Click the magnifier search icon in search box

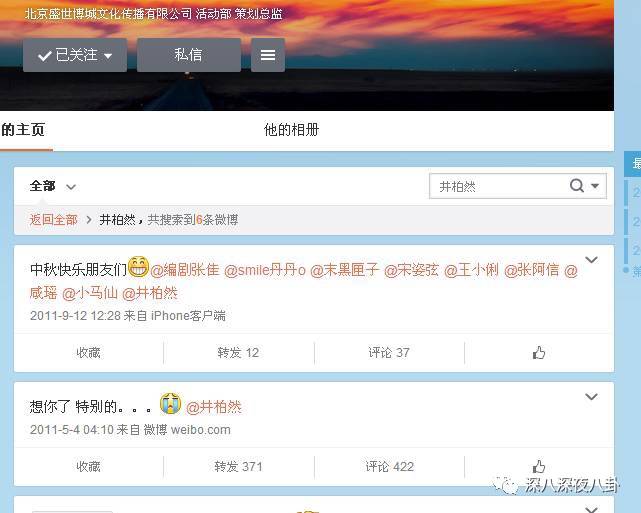coord(576,186)
